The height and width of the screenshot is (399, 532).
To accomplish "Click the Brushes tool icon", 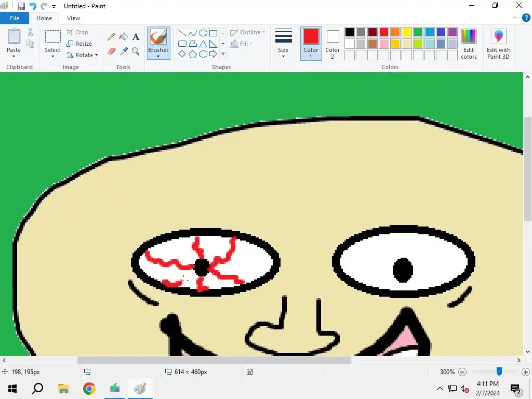I will 158,37.
